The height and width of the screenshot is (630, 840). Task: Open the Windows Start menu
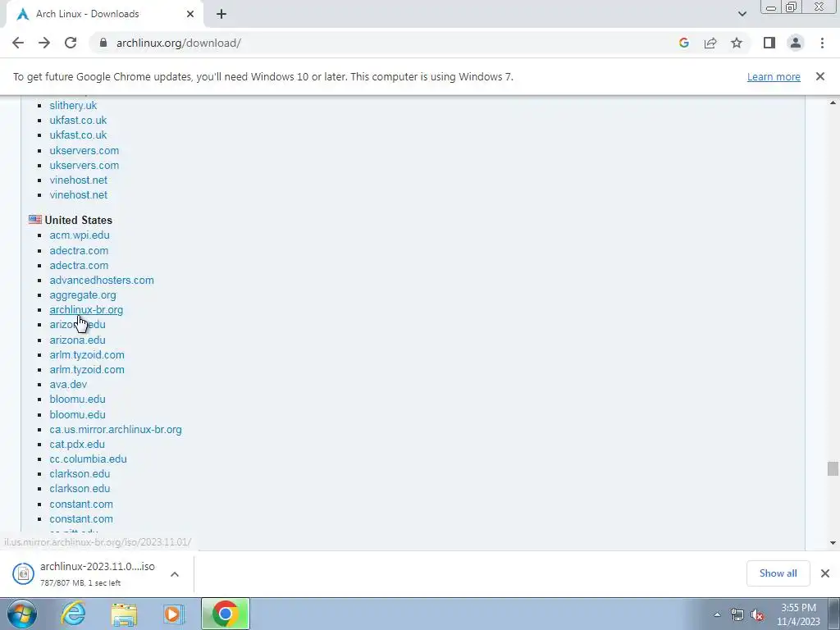22,614
